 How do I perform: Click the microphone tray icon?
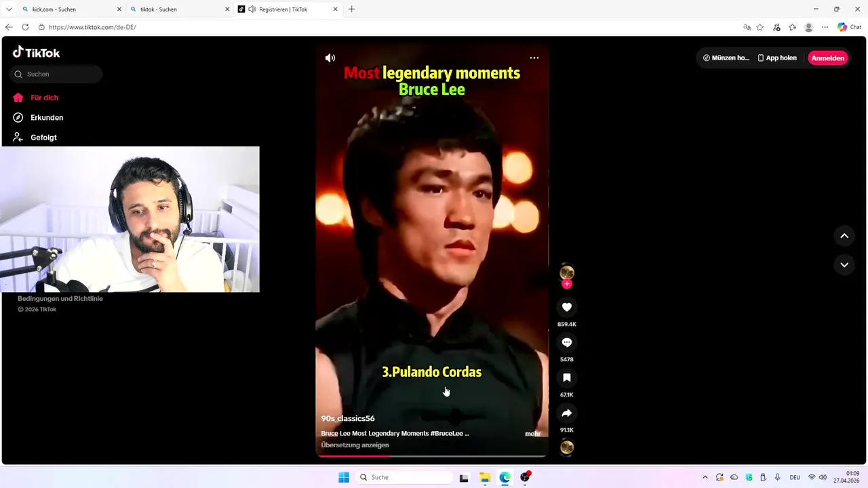(x=778, y=477)
